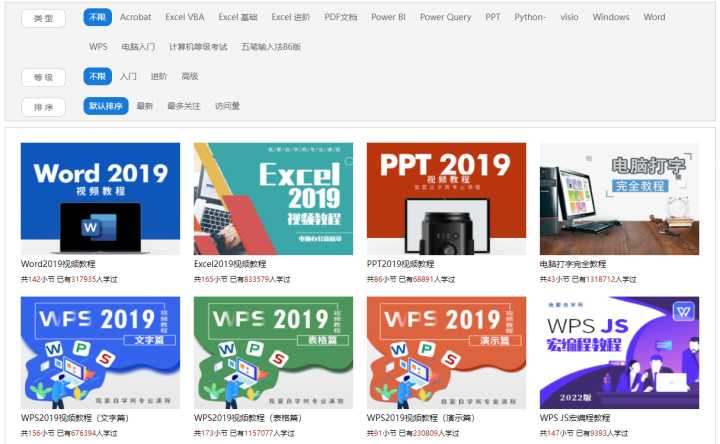
Task: Choose the Windows category filter
Action: tap(611, 17)
